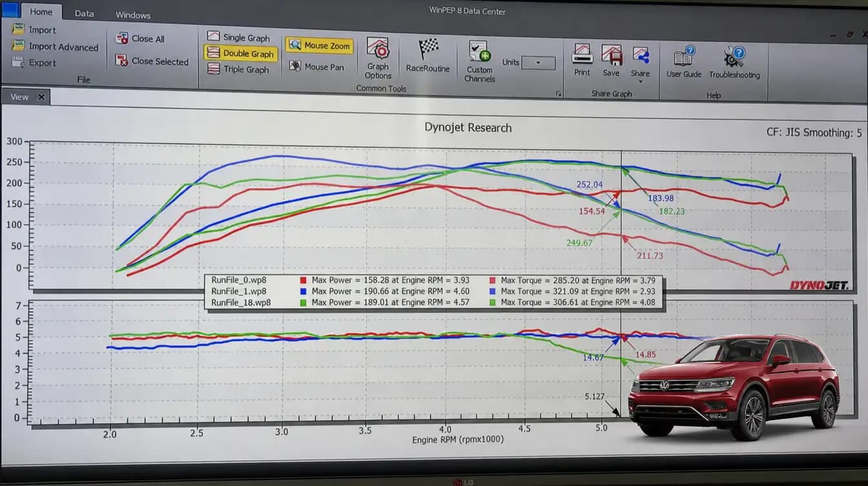Activate the Mouse Pan tool
Screen dimensions: 868x486
pos(316,67)
